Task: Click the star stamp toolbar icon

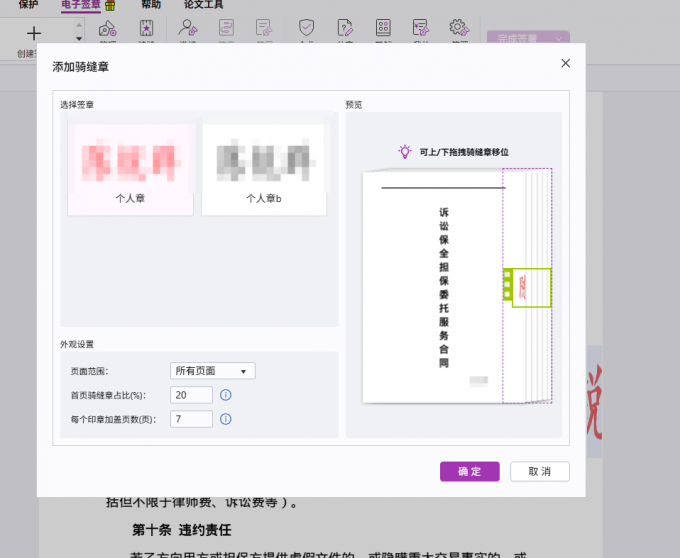Action: point(146,28)
